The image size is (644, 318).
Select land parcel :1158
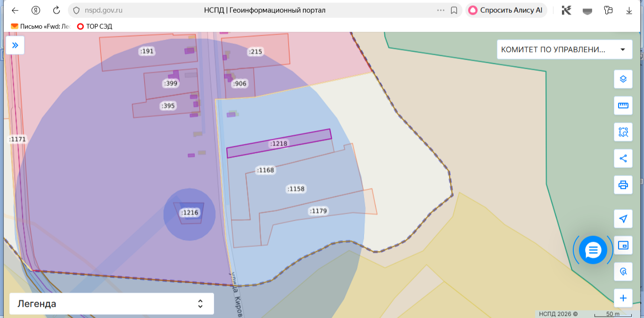pos(296,189)
